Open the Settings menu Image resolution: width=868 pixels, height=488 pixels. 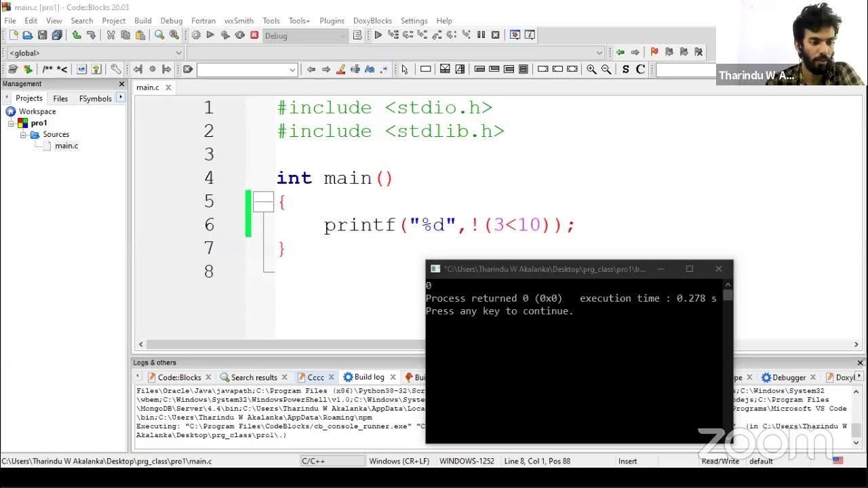414,21
